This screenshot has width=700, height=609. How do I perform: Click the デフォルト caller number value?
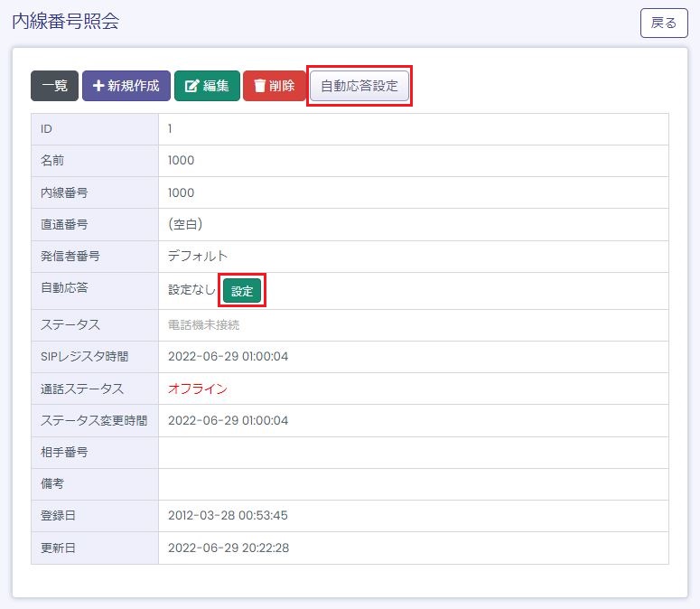click(x=198, y=256)
